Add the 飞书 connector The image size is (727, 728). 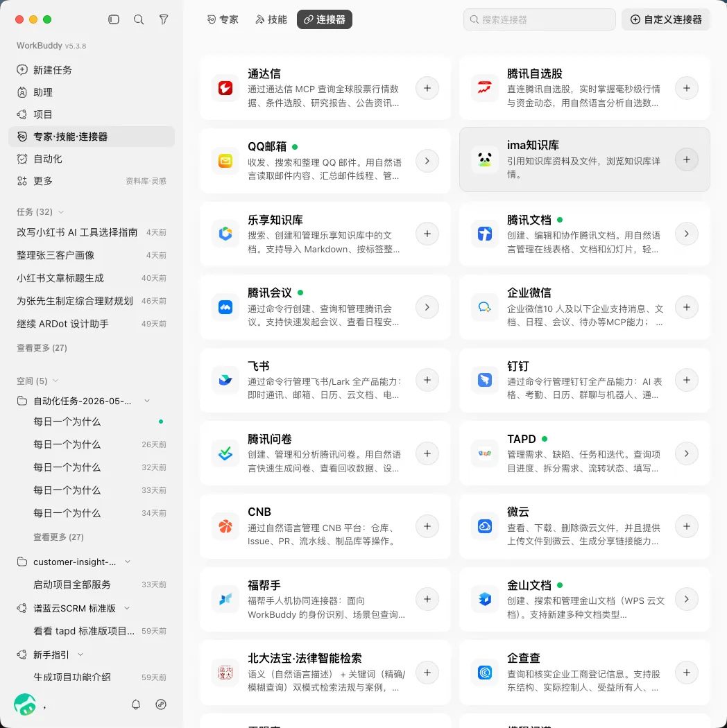427,380
